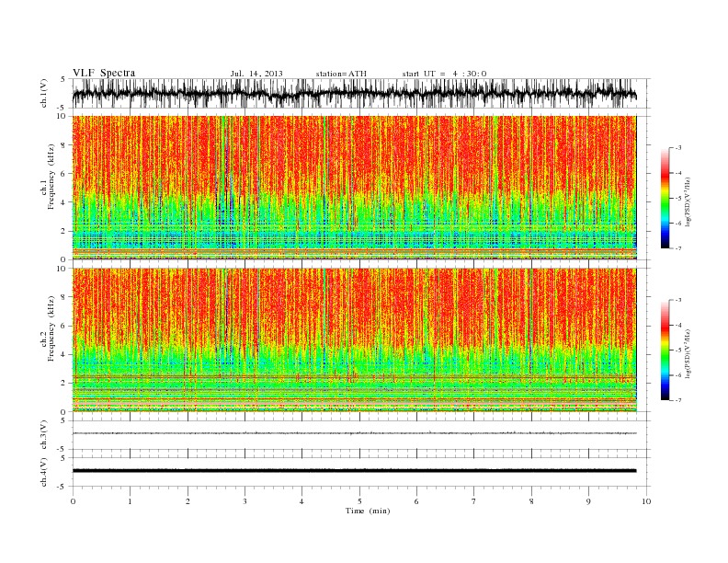Click the "ch.1(V)" axis label of the top waveform
Image resolution: width=728 pixels, height=563 pixels.
click(x=44, y=93)
